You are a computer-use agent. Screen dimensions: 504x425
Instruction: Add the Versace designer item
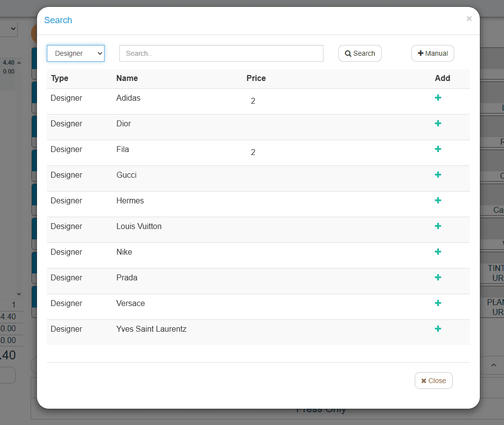pos(438,303)
